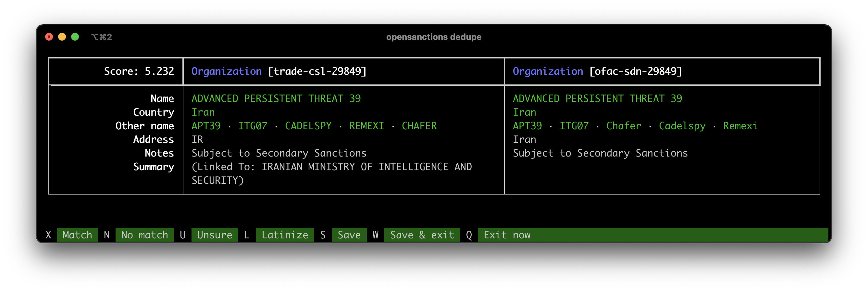Select the ofac-sdn-29849 entity ID
Viewport: 868px width, 291px height.
pos(636,71)
